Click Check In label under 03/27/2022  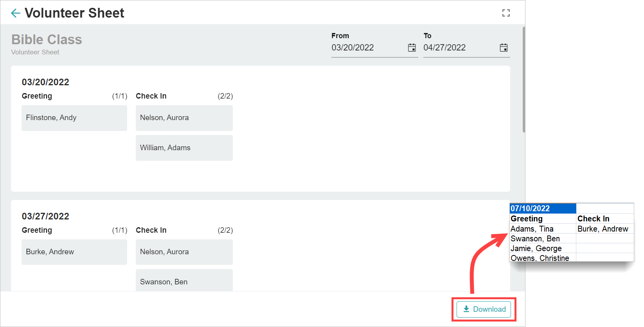(x=151, y=230)
